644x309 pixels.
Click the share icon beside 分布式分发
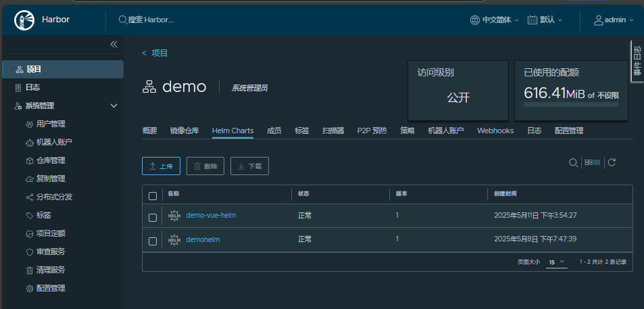coord(30,197)
